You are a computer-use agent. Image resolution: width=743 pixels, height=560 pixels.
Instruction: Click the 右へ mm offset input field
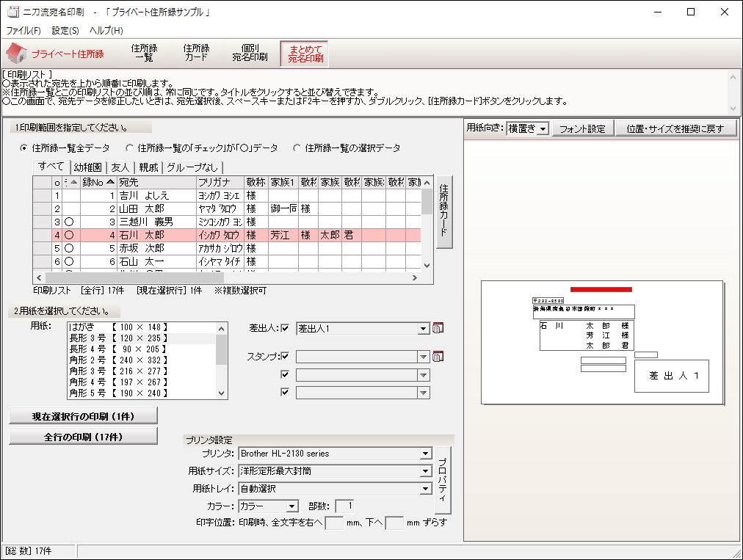334,523
